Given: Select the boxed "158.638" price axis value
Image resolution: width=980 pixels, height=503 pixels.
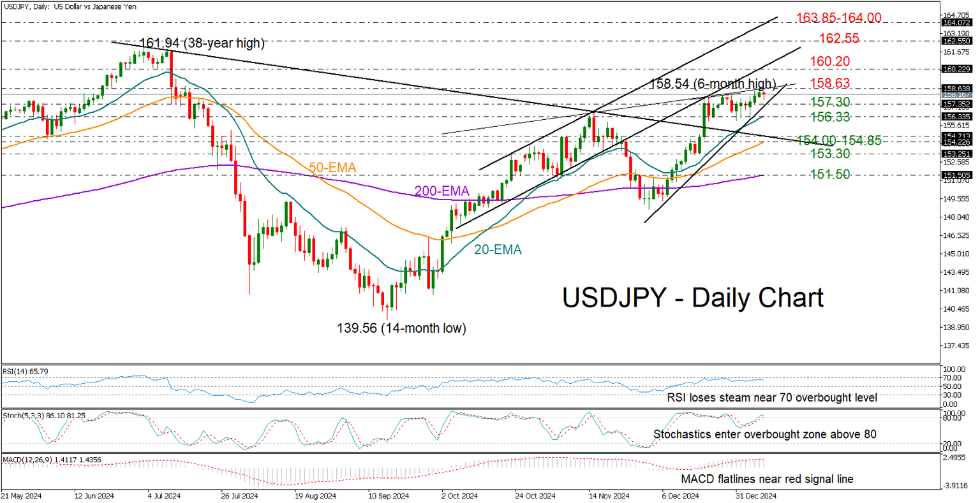Looking at the screenshot, I should (x=956, y=89).
